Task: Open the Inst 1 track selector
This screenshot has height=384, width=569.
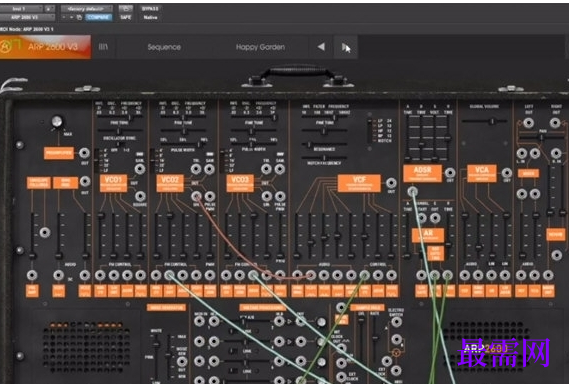Action: (21, 8)
